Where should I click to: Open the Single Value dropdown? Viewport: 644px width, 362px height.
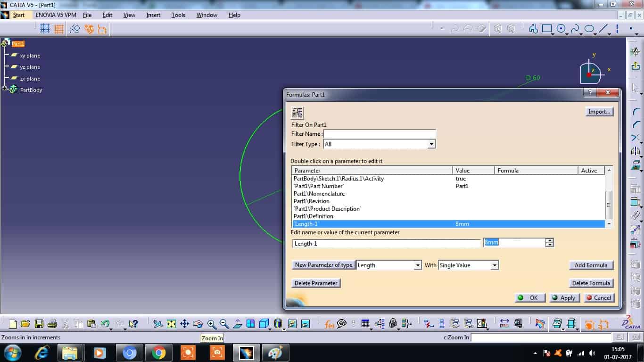pyautogui.click(x=495, y=265)
